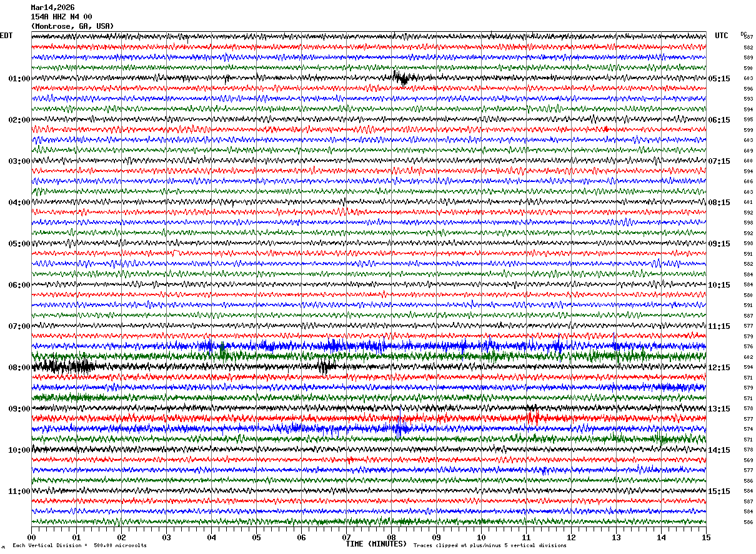756x554 pixels.
Task: Click the 11:15 UTC time label
Action: pyautogui.click(x=719, y=326)
